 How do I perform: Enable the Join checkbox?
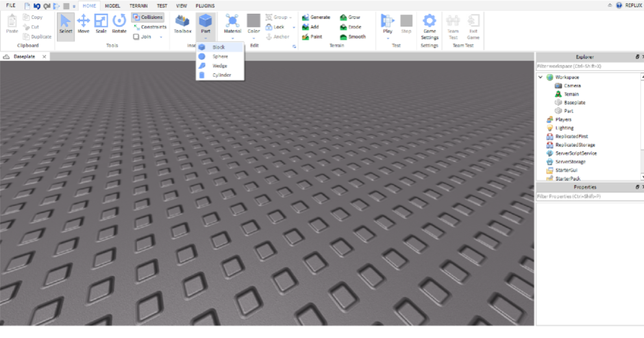pos(136,37)
